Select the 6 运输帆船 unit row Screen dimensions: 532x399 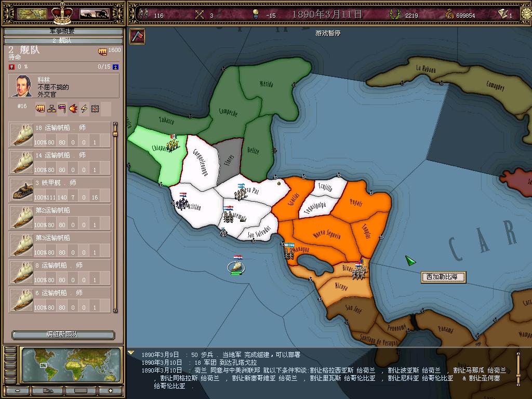(x=60, y=300)
